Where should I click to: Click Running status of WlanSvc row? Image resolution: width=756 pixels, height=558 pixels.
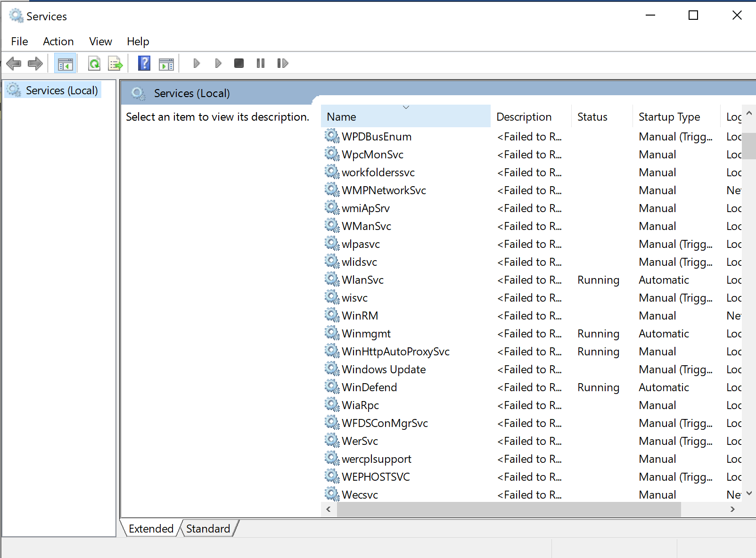(599, 280)
